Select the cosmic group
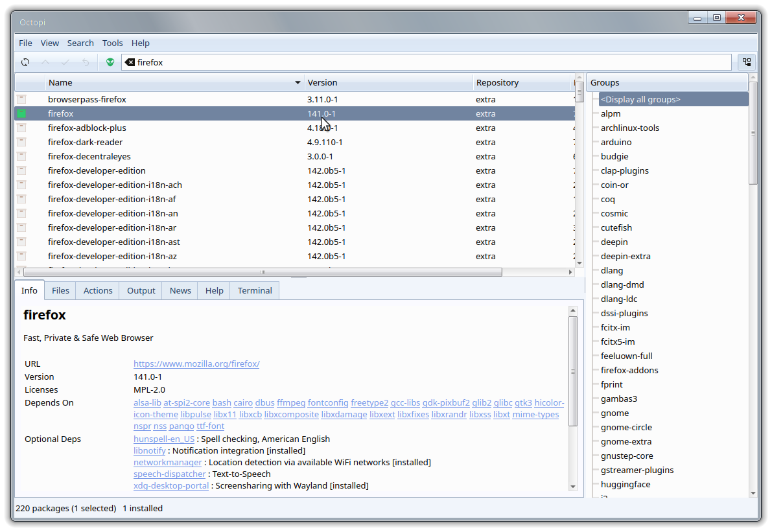772x532 pixels. click(614, 214)
